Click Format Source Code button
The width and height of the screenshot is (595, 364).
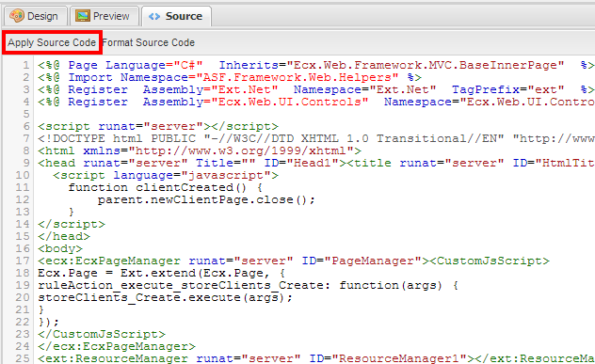pos(149,42)
